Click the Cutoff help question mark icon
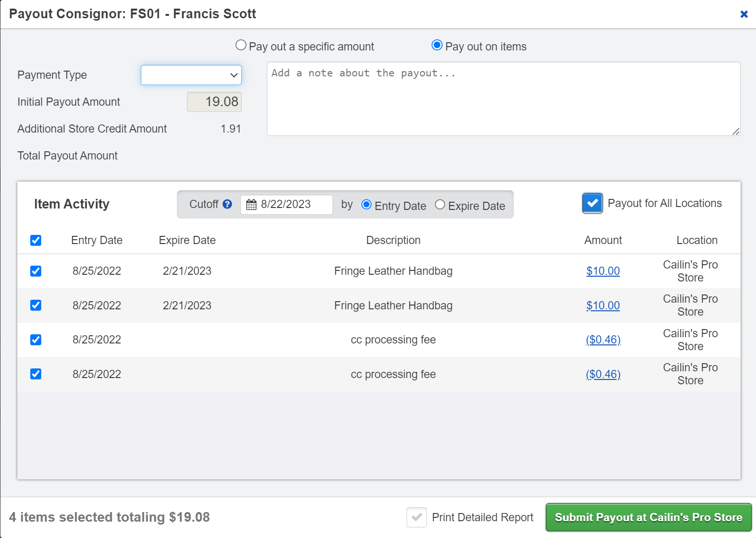 tap(227, 204)
